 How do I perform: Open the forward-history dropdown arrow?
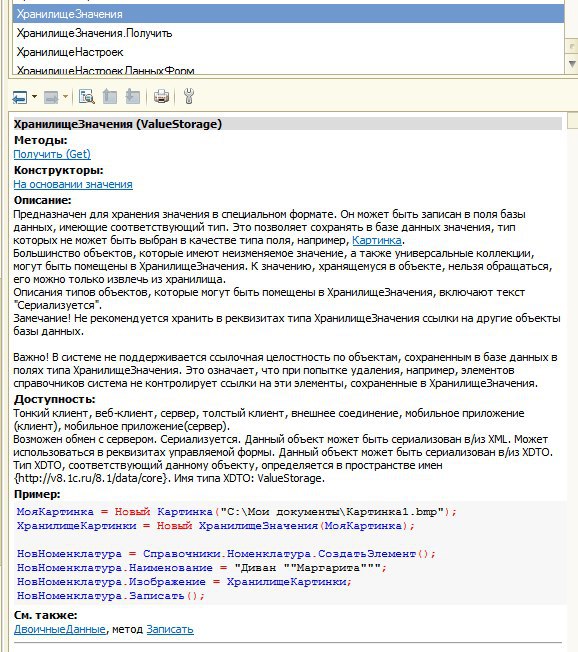click(x=65, y=97)
